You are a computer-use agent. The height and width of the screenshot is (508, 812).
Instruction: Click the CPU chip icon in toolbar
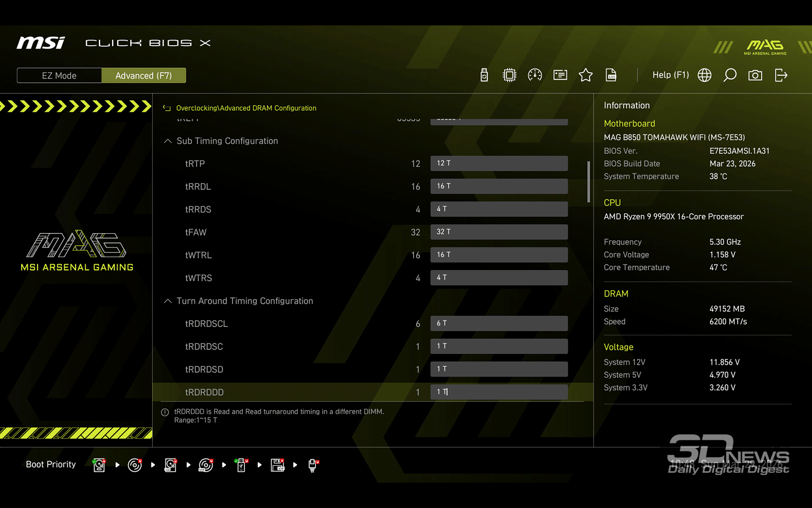click(509, 75)
